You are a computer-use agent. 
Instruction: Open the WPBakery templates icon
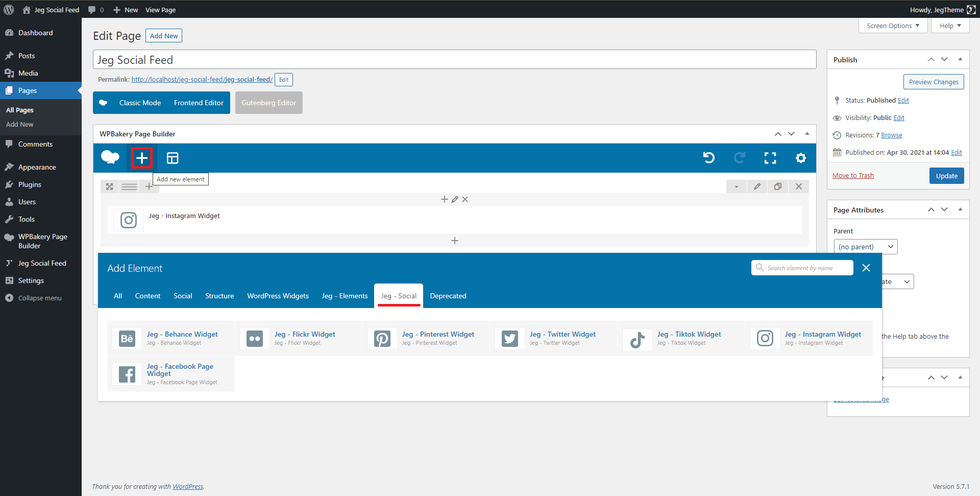point(173,158)
